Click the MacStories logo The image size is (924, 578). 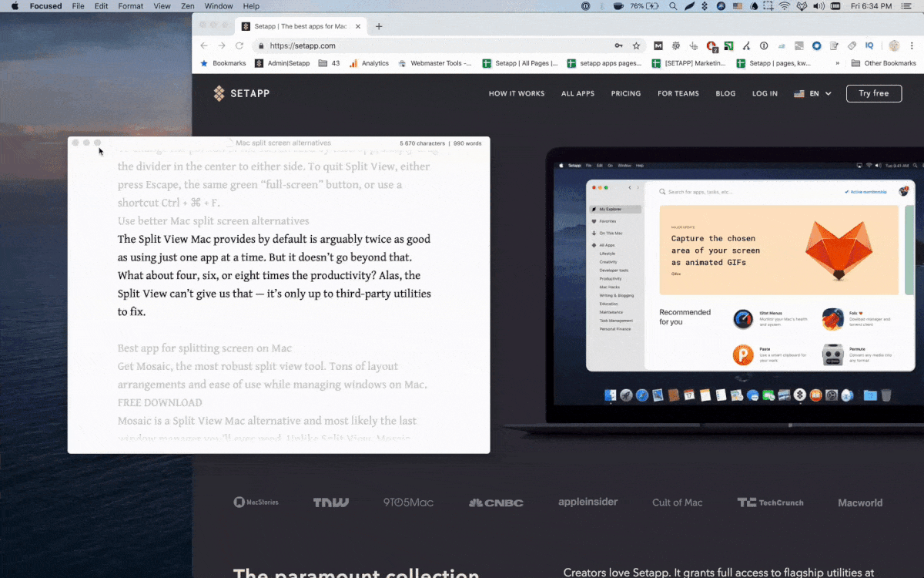pos(256,502)
